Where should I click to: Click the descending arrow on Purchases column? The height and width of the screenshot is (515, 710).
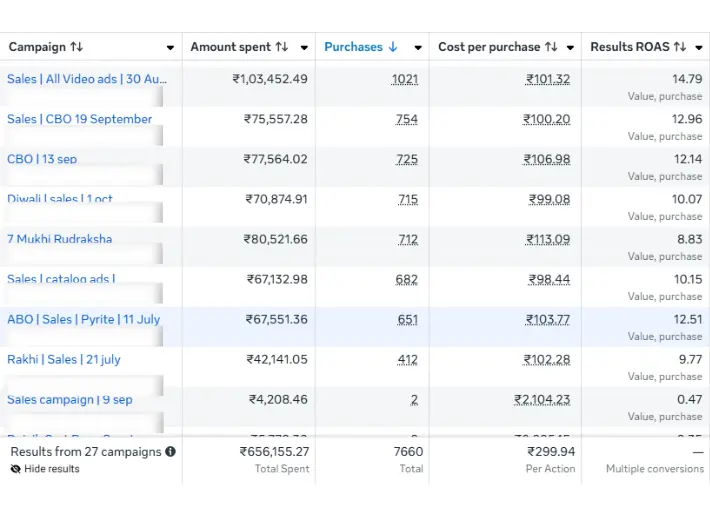[x=393, y=47]
